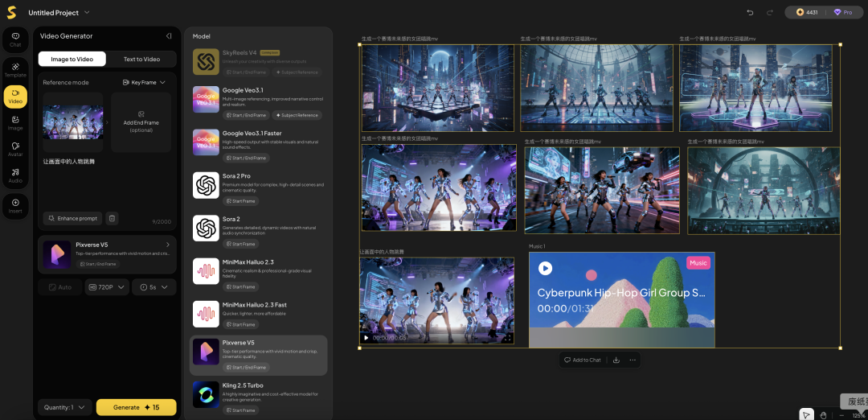This screenshot has width=868, height=420.
Task: Click the Insert plus icon
Action: pyautogui.click(x=15, y=204)
